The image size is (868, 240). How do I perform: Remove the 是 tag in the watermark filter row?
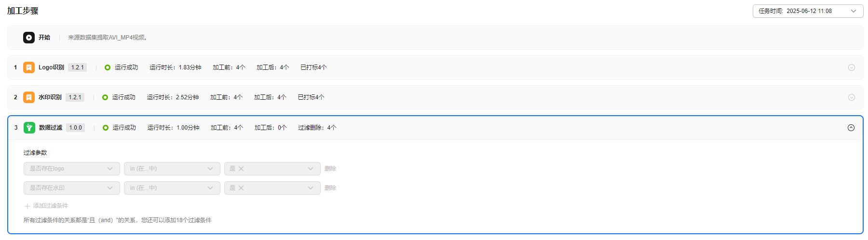pyautogui.click(x=241, y=188)
